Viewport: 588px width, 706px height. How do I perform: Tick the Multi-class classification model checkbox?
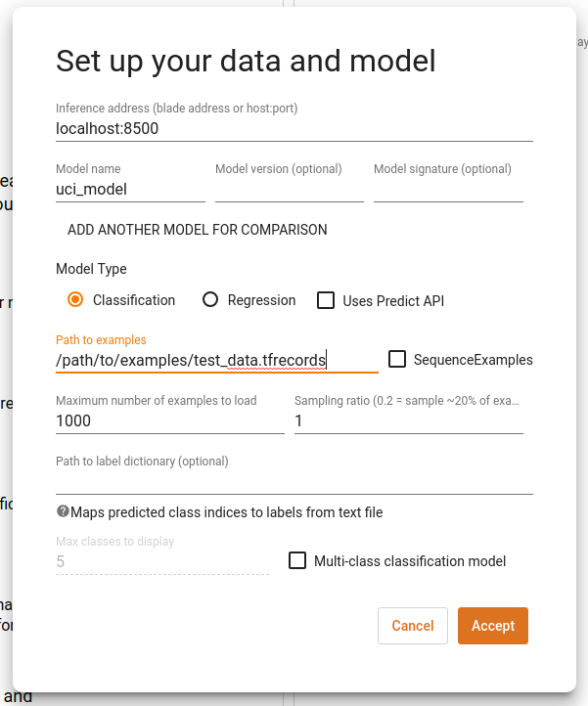(297, 560)
